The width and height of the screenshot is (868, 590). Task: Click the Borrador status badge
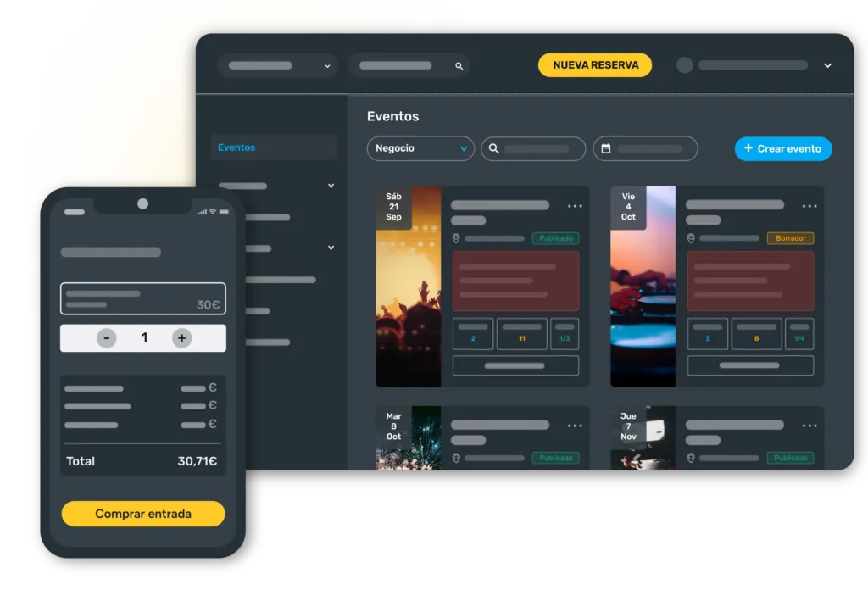[x=790, y=239]
